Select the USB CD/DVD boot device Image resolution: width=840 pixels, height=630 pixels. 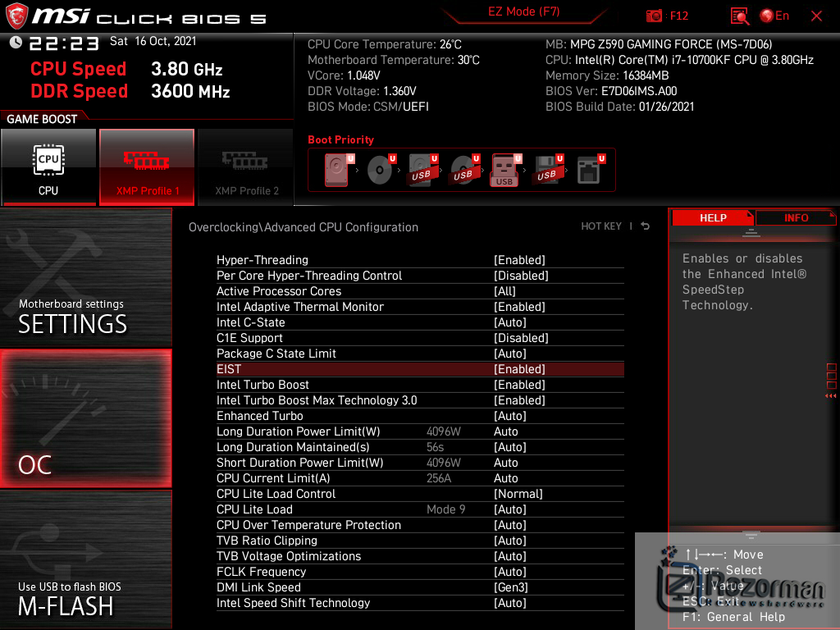point(464,170)
